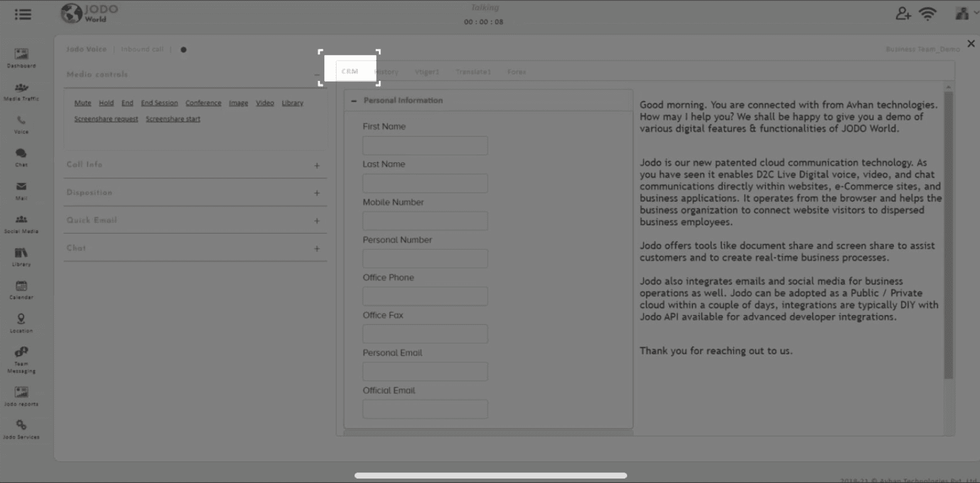Collapse the Personal Information panel
The image size is (980, 483).
(353, 101)
